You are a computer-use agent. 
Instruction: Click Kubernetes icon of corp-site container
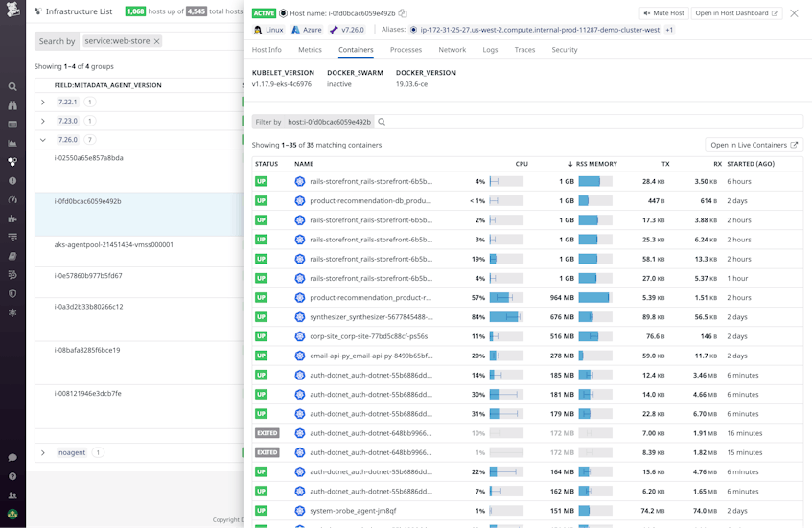coord(299,336)
